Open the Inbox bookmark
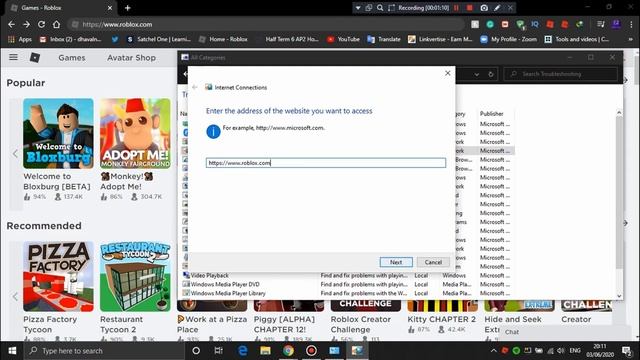The image size is (640, 360). (71, 39)
